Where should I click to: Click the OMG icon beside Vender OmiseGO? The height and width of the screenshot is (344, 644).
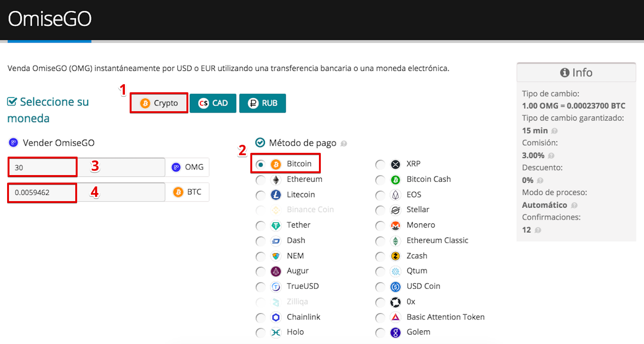click(x=13, y=142)
